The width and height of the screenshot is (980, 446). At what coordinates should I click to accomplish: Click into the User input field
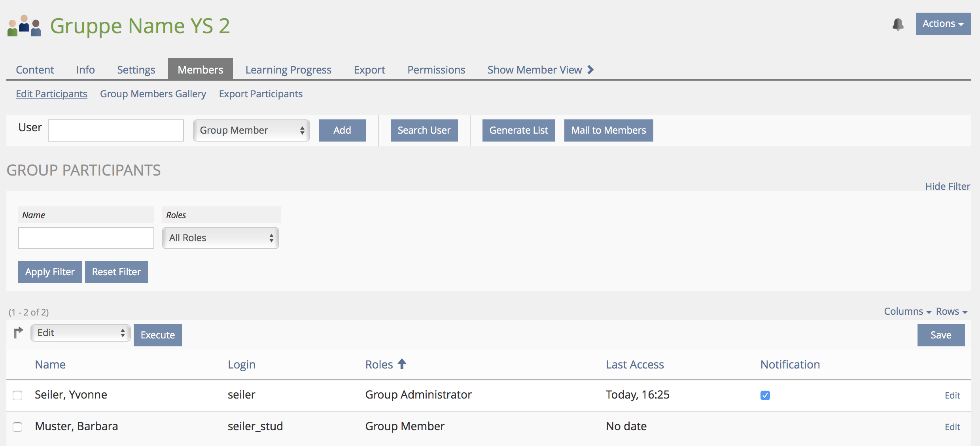click(x=116, y=130)
